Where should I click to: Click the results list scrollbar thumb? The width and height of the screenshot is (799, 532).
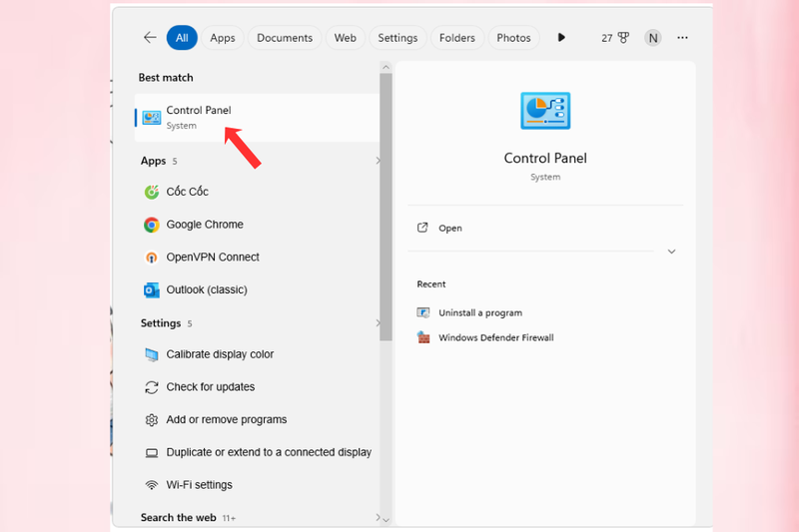tap(386, 207)
